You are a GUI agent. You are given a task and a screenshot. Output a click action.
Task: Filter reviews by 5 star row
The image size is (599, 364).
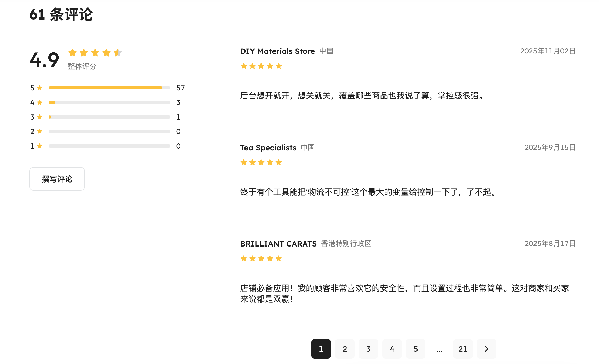[109, 88]
